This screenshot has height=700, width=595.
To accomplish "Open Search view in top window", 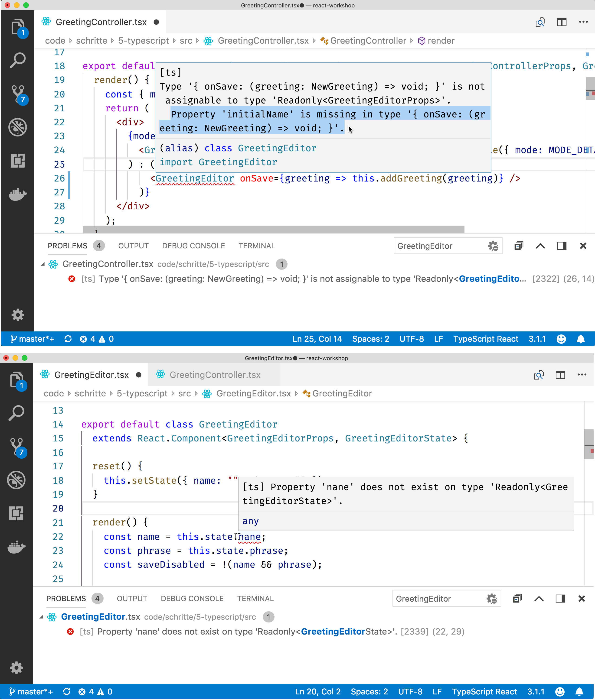I will pos(18,60).
